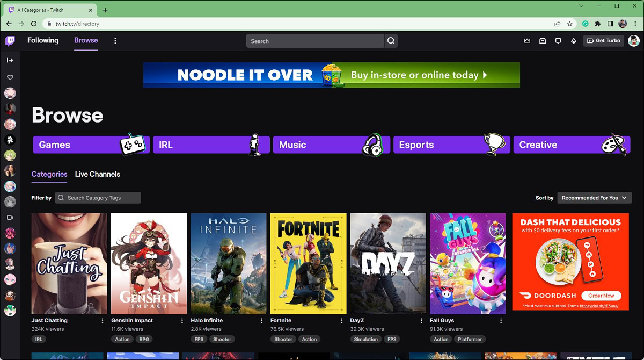
Task: Click the DoorDash Order Now button
Action: tap(601, 296)
